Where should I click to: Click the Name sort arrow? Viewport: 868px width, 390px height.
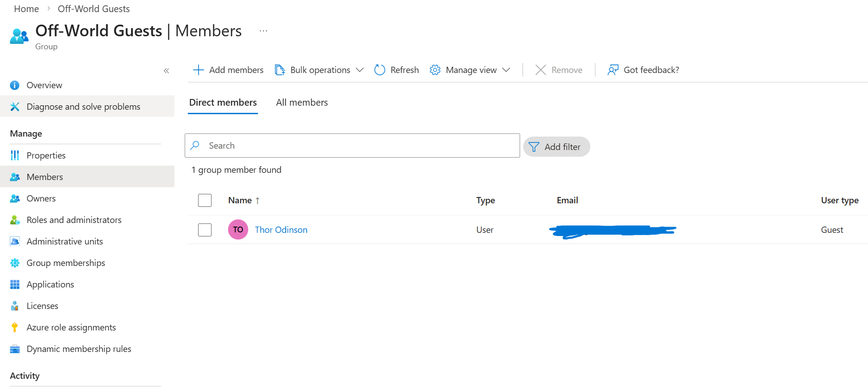pos(258,201)
